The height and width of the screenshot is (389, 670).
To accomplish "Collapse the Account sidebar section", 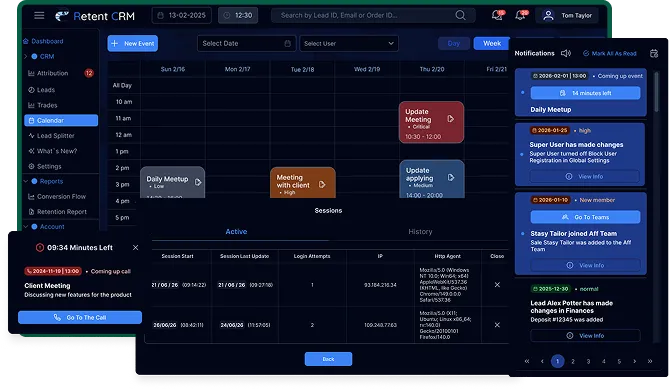I will click(26, 227).
